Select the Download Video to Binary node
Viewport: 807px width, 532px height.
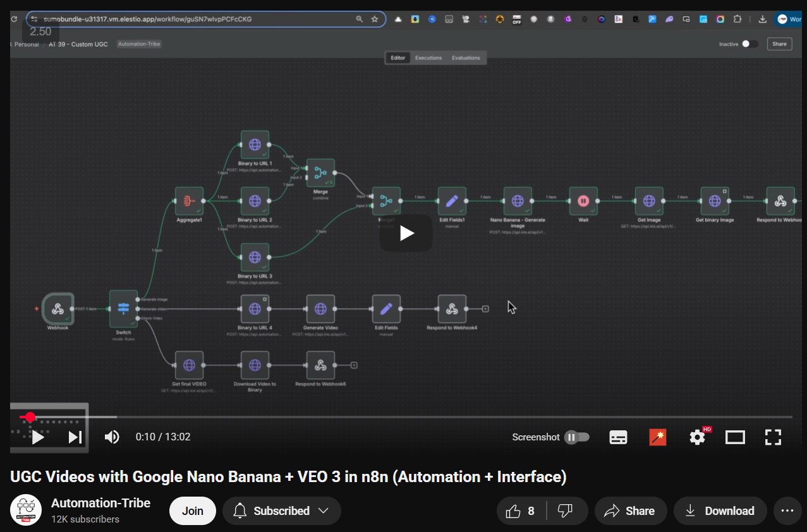pos(255,365)
